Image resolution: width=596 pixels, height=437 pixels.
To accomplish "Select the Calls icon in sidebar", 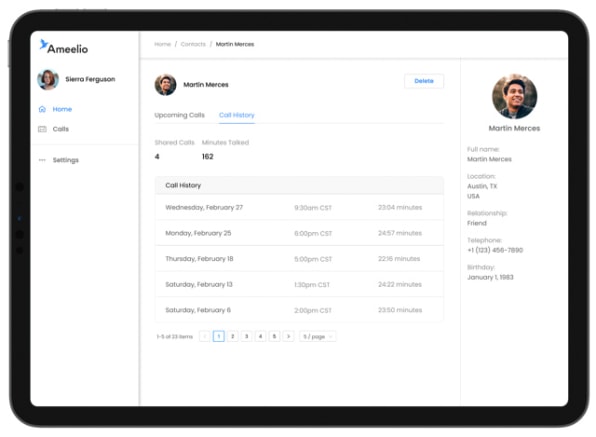I will [x=42, y=129].
